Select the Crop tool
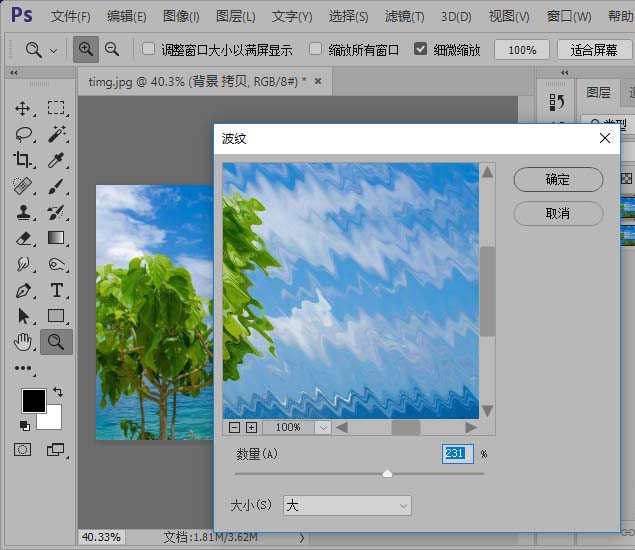 [23, 160]
